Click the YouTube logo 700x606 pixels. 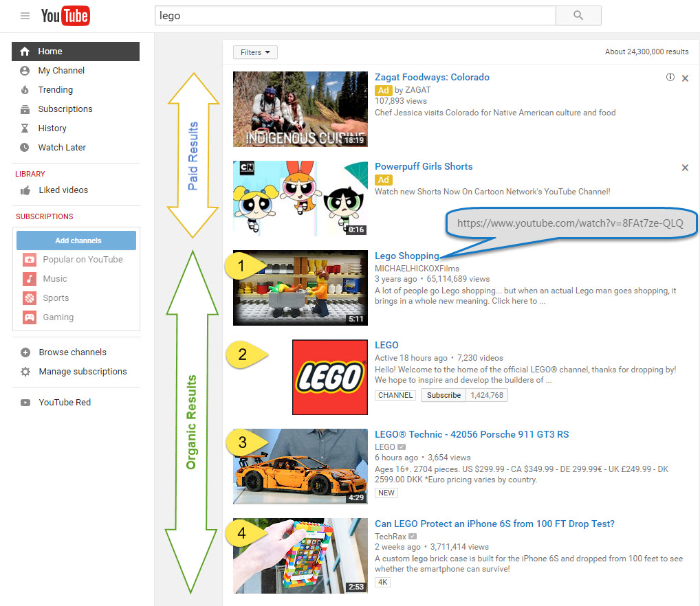point(65,16)
